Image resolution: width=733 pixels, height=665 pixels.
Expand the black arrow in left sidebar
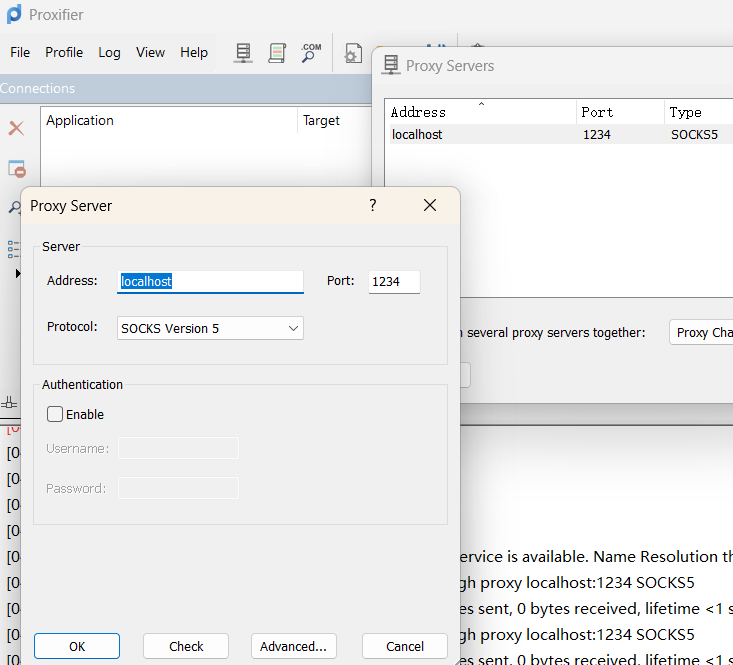tap(18, 273)
